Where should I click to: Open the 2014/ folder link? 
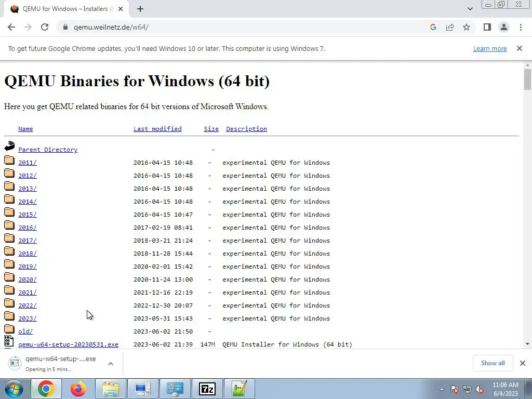point(28,202)
